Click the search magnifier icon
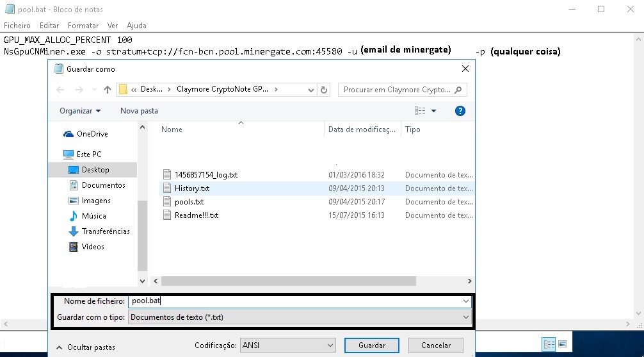The height and width of the screenshot is (357, 644). pyautogui.click(x=458, y=90)
